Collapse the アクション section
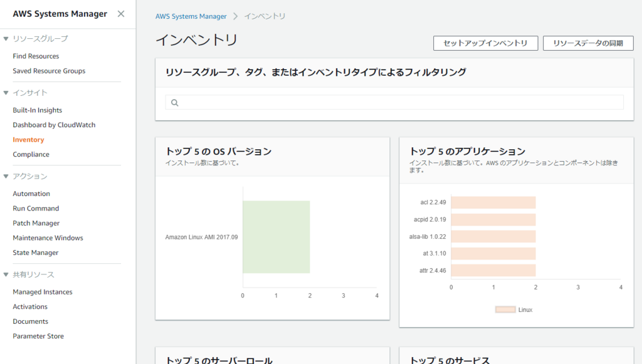 6,176
